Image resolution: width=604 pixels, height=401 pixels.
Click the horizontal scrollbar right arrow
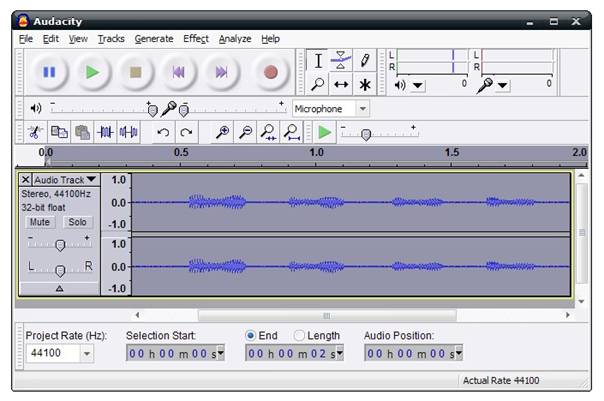(567, 315)
